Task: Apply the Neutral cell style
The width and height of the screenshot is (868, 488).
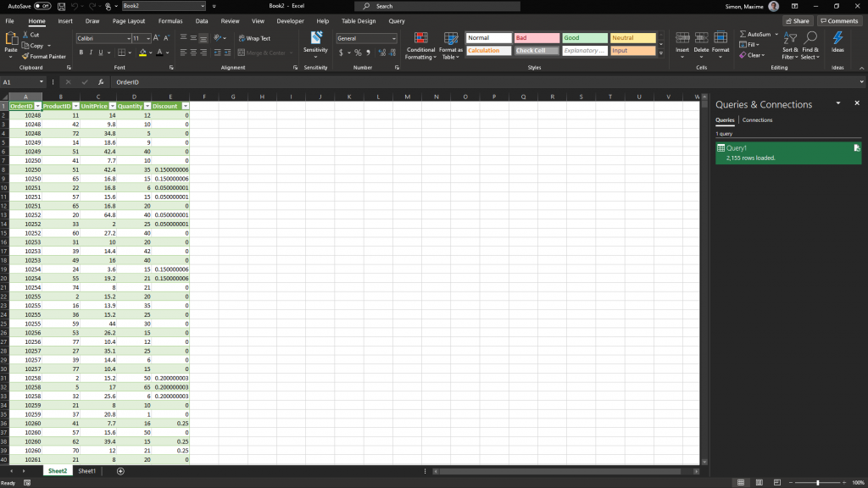Action: (632, 38)
